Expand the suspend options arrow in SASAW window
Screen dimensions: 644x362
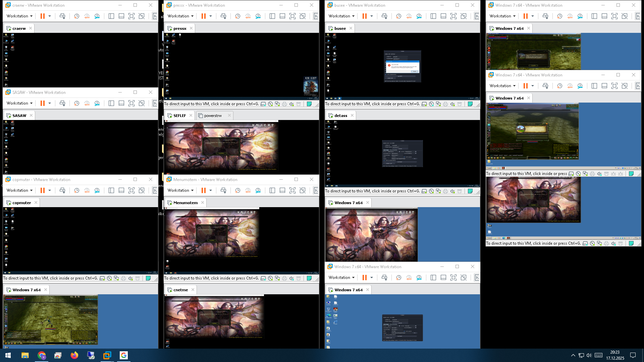click(x=50, y=103)
